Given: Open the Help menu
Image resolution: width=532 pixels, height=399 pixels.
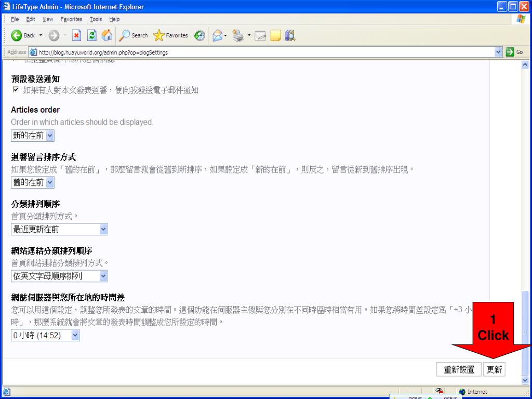Looking at the screenshot, I should point(114,19).
